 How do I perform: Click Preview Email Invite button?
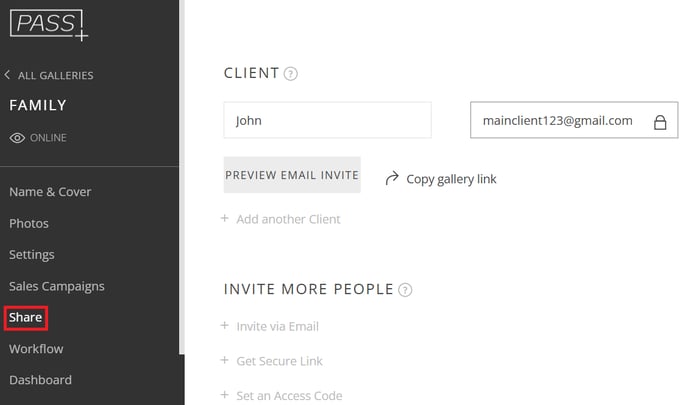point(292,175)
